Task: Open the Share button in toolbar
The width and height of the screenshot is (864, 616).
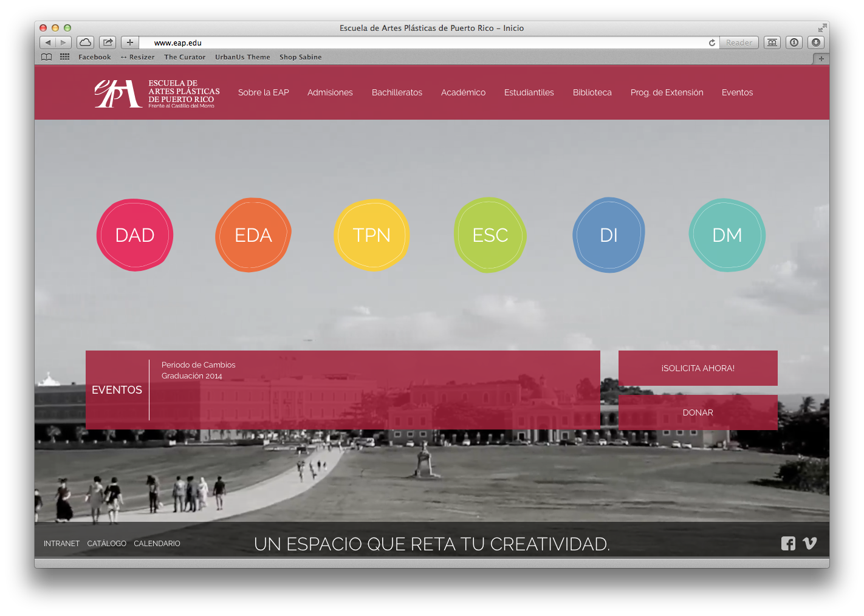Action: pyautogui.click(x=108, y=43)
